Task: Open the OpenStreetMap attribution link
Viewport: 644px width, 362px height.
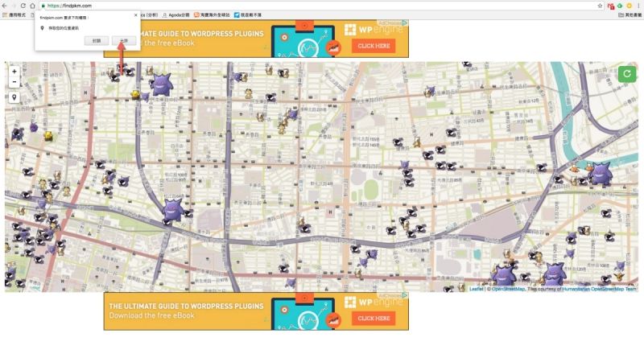Action: tap(508, 289)
